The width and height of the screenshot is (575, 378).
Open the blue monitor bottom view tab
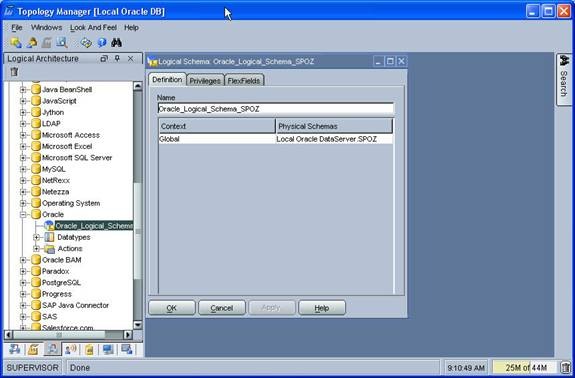[108, 349]
